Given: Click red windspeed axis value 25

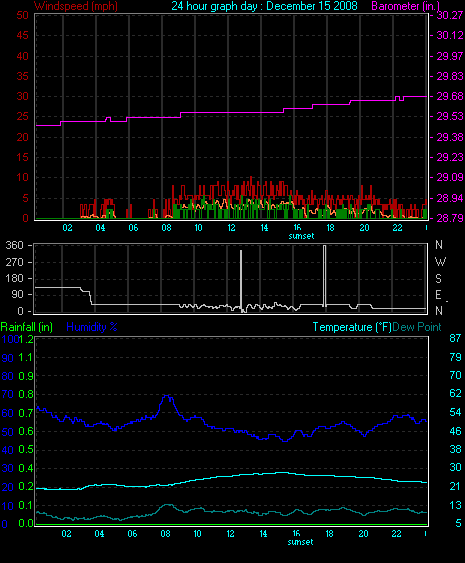Looking at the screenshot, I should tap(22, 116).
